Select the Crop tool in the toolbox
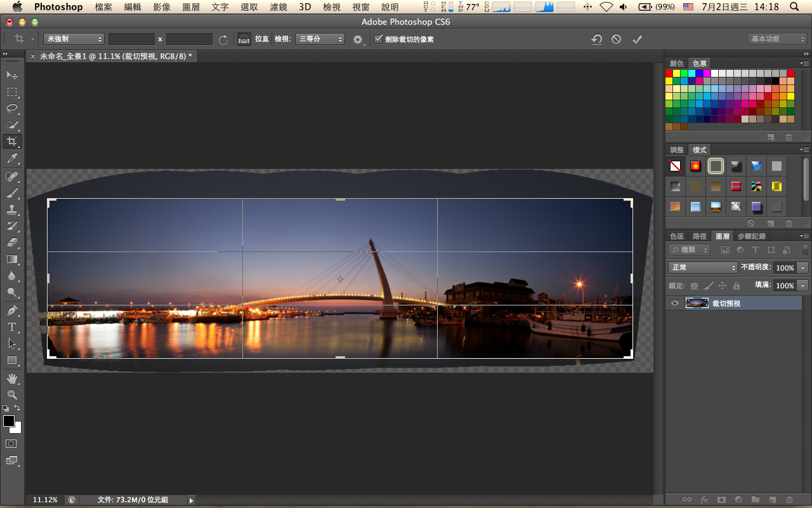This screenshot has width=812, height=508. 12,142
